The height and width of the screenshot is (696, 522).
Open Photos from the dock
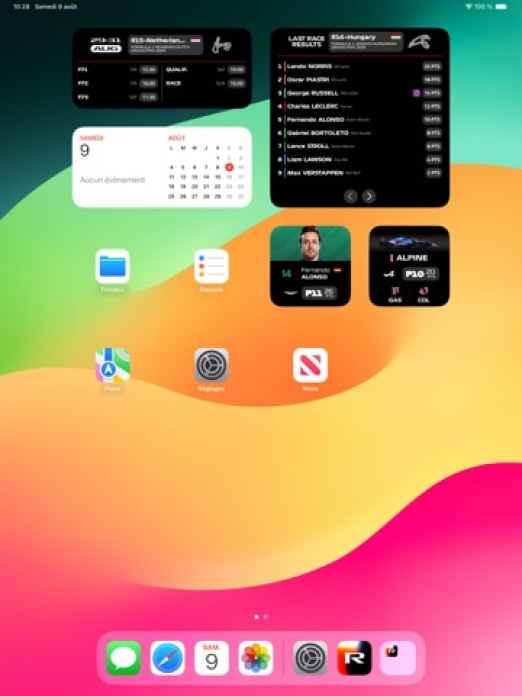click(x=256, y=658)
